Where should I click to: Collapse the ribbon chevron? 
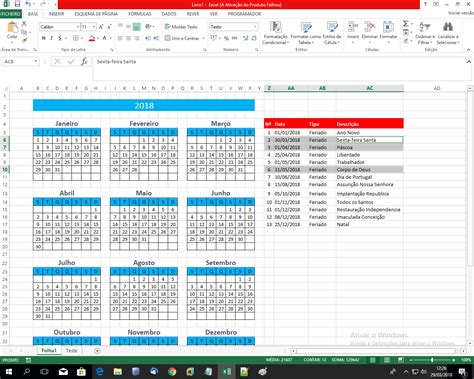tap(468, 50)
